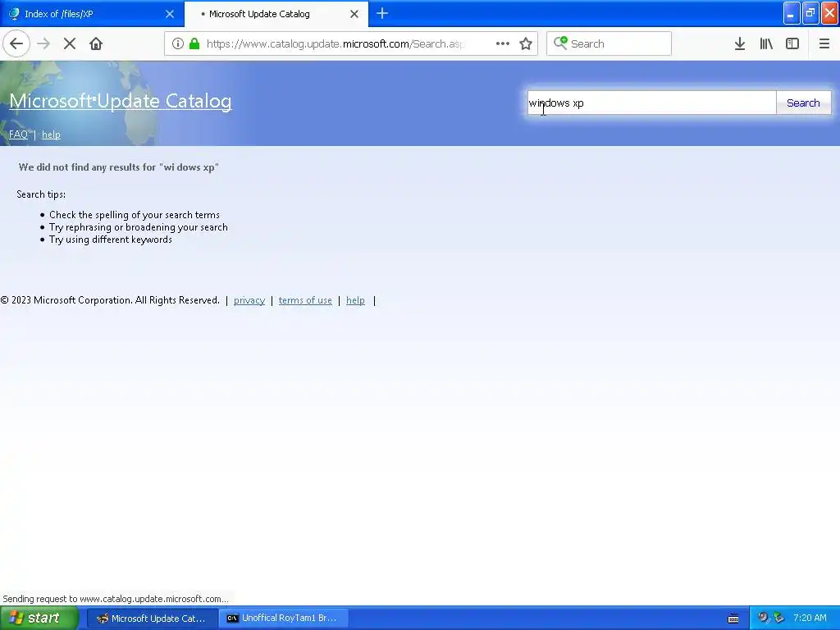Switch to Index of /files/XP tab

click(x=92, y=14)
